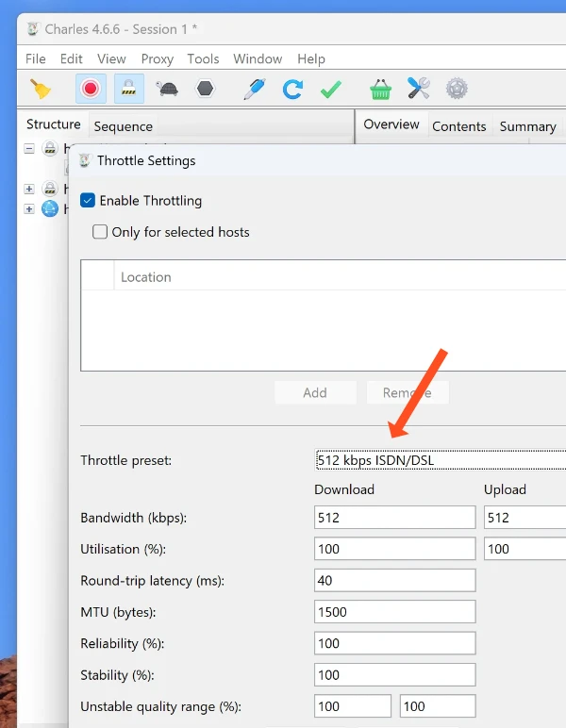This screenshot has width=566, height=728.
Task: Open the gear Settings icon
Action: (457, 89)
